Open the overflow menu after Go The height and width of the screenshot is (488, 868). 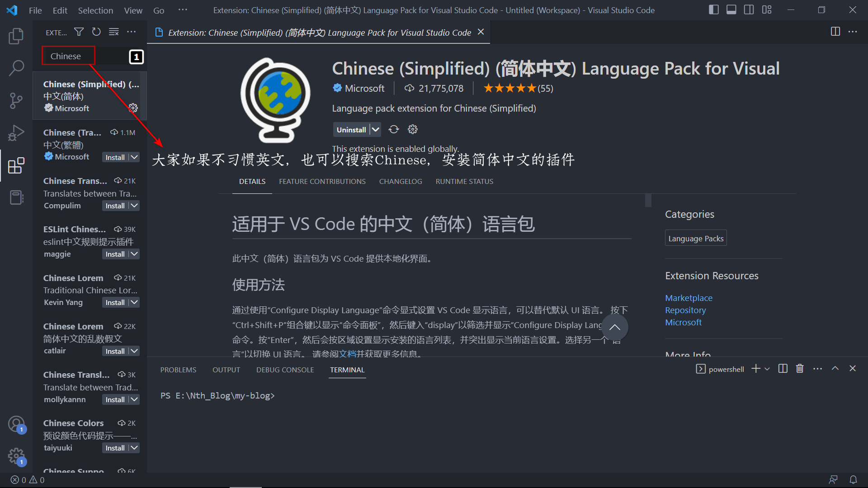[183, 10]
